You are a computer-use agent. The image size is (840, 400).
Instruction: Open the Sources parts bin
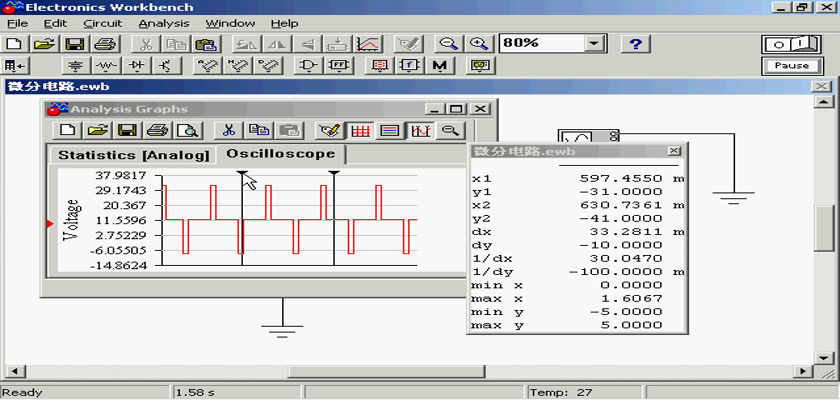(77, 66)
